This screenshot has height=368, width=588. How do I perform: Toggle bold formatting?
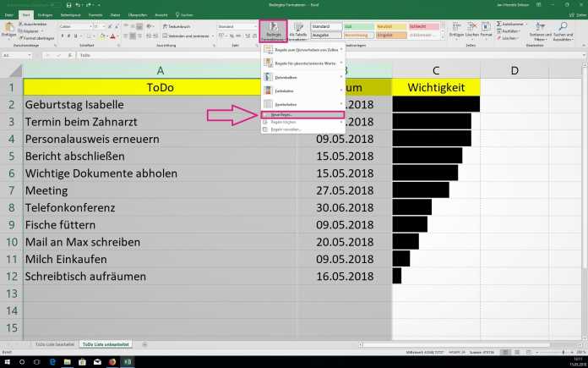click(x=63, y=36)
